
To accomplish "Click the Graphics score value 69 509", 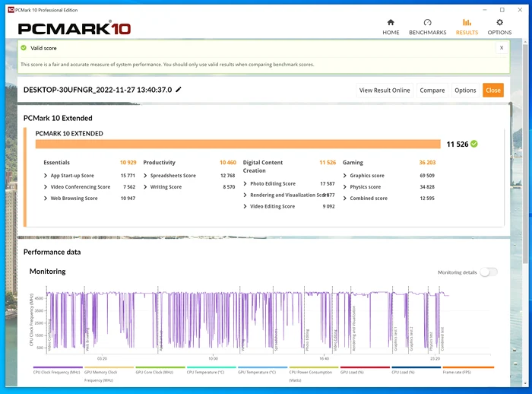I will coord(427,176).
